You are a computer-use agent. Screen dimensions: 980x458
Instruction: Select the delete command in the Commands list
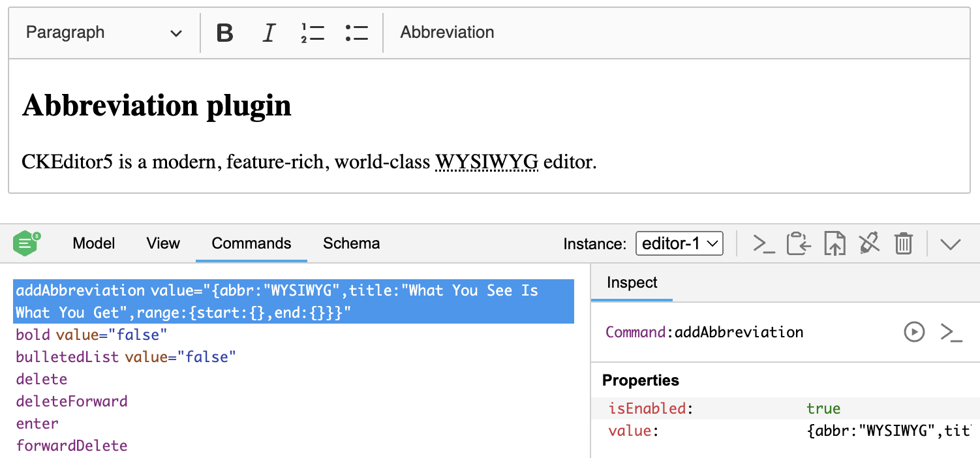pyautogui.click(x=41, y=378)
